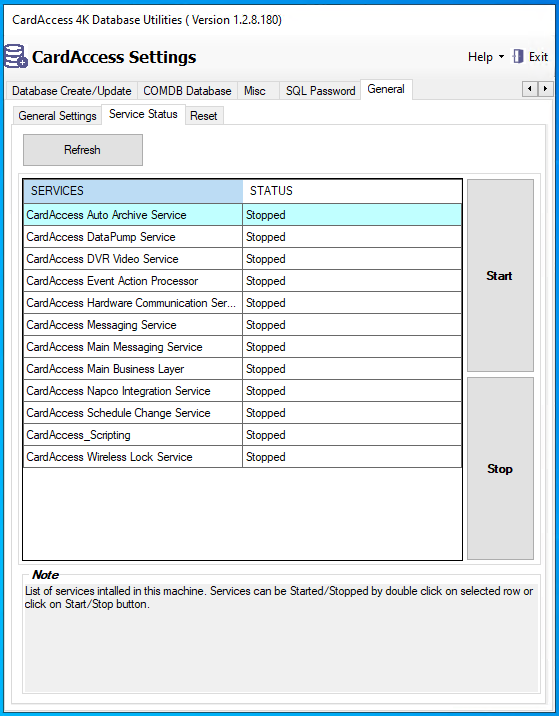The height and width of the screenshot is (716, 559).
Task: Open the COMDB Database tab
Action: click(187, 91)
